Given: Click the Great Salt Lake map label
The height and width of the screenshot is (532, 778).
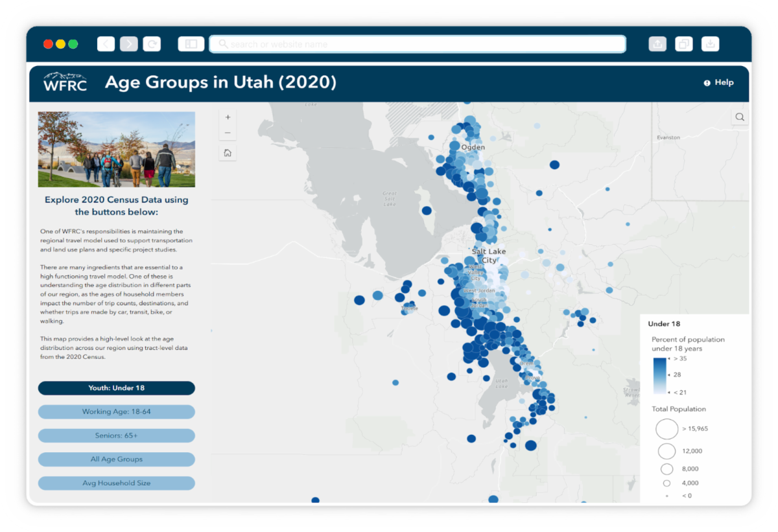Looking at the screenshot, I should click(389, 198).
